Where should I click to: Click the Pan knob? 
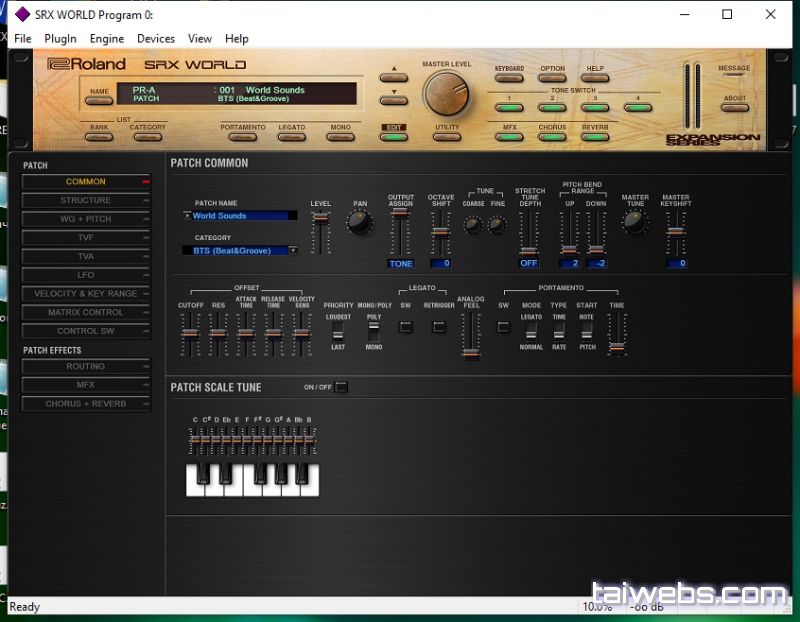359,222
